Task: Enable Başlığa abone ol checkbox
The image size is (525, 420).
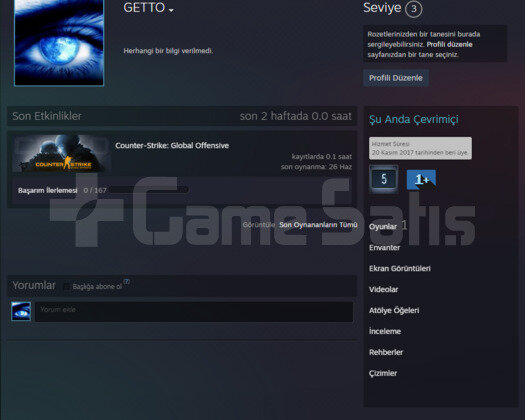Action: [x=67, y=286]
